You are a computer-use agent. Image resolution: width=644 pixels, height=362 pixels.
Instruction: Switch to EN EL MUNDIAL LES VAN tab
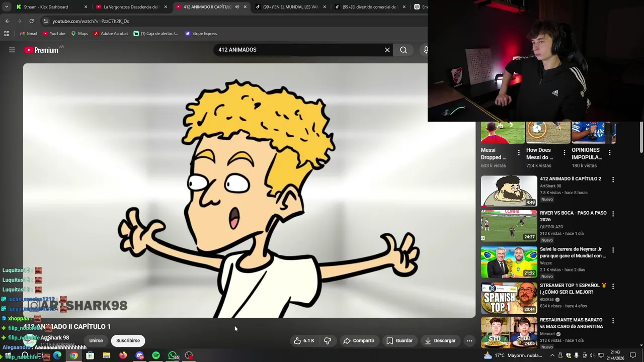[291, 7]
